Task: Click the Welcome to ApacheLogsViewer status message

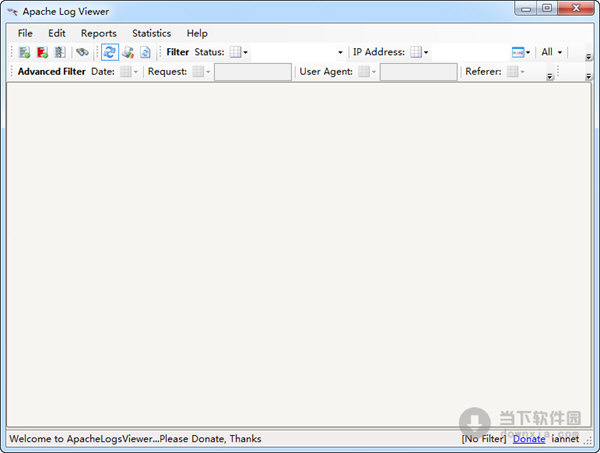Action: coord(135,439)
